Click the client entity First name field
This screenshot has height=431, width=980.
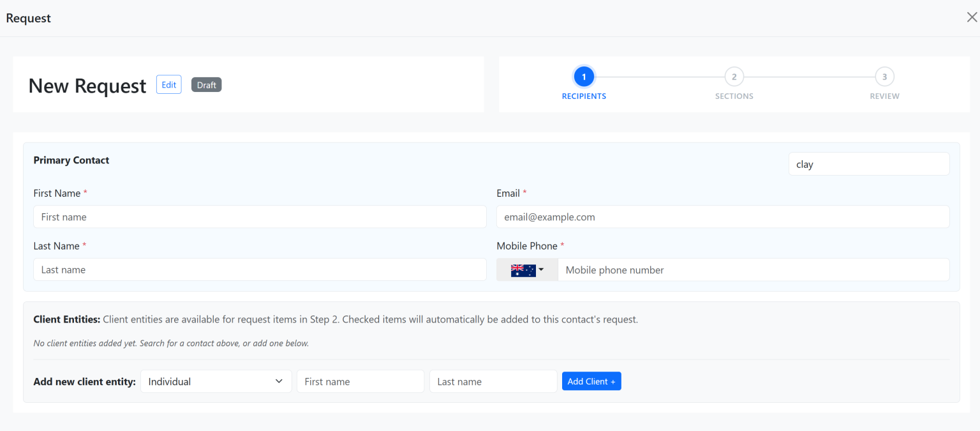[x=360, y=381]
